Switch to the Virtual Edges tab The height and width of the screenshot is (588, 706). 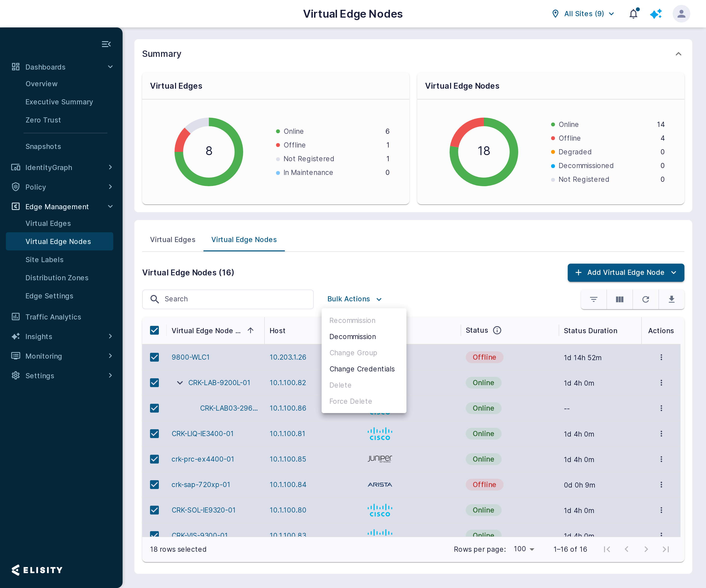[x=173, y=240]
